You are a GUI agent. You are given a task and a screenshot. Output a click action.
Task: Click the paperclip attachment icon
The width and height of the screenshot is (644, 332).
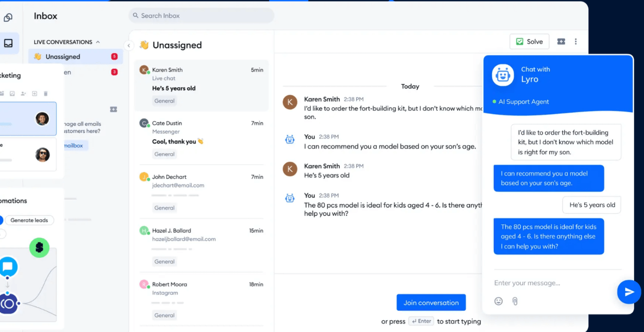click(x=515, y=301)
